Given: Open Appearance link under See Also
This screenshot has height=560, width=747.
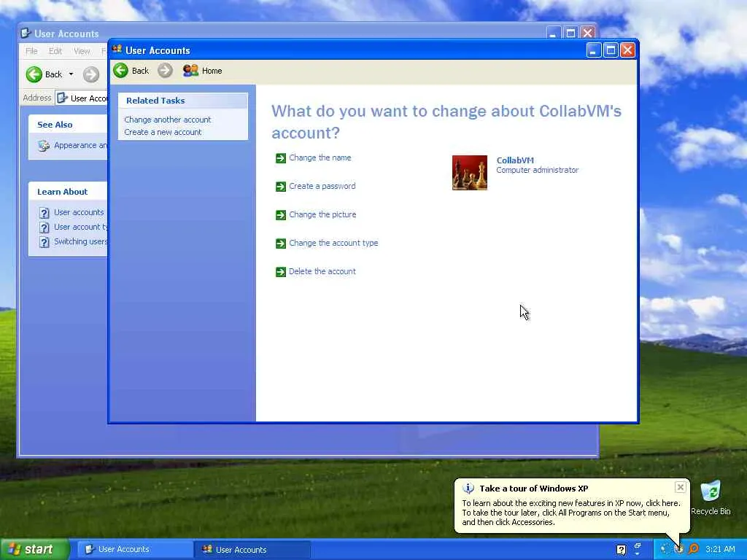Looking at the screenshot, I should tap(80, 145).
